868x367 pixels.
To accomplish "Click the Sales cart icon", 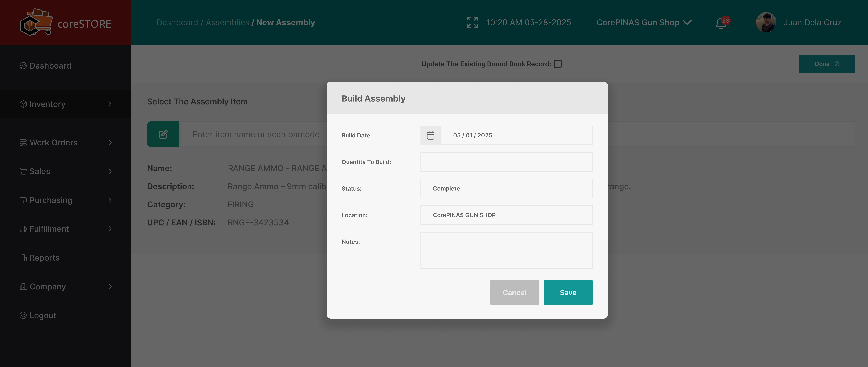I will point(23,171).
